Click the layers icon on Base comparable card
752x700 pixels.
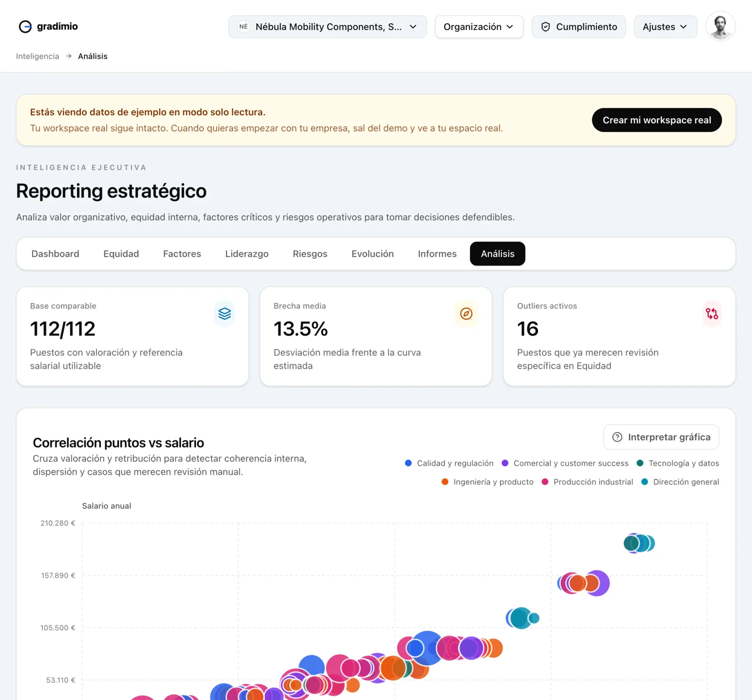[x=225, y=314]
